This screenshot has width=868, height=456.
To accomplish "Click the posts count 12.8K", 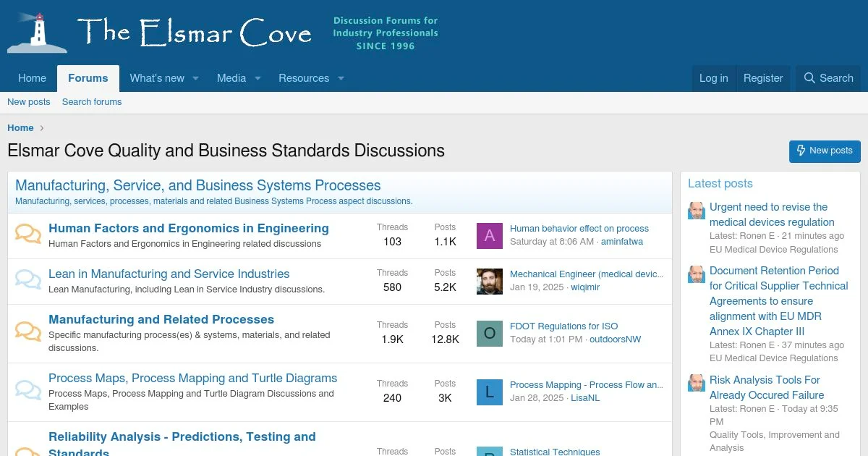I will tap(445, 339).
